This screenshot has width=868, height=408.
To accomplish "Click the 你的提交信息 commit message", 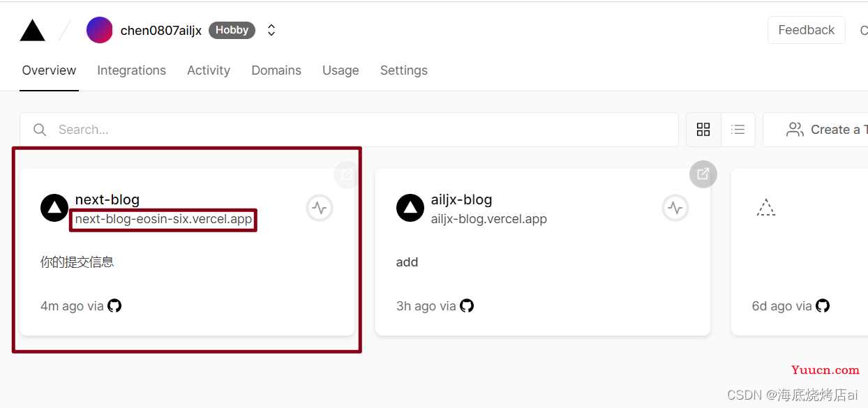I will (x=77, y=262).
